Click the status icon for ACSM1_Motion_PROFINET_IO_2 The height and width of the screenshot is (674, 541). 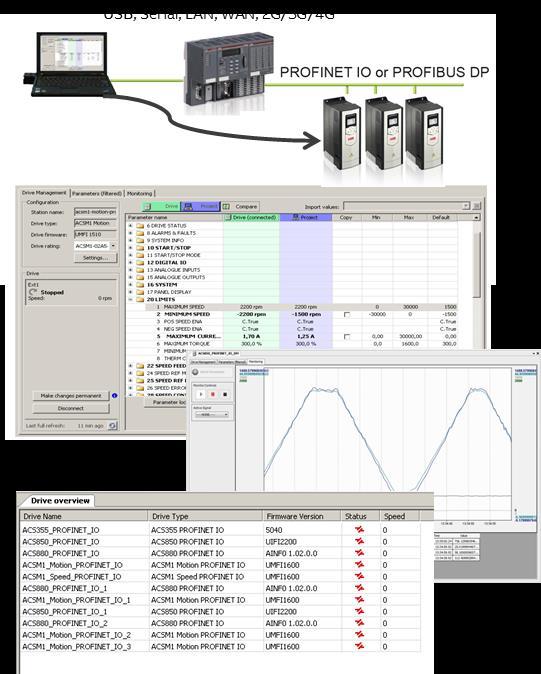coord(359,634)
